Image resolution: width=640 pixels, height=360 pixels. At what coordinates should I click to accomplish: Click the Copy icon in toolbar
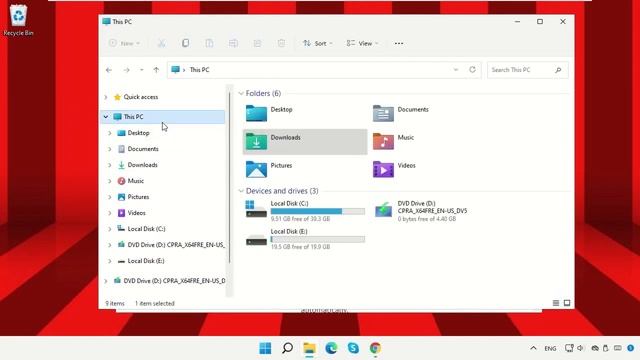pyautogui.click(x=185, y=43)
